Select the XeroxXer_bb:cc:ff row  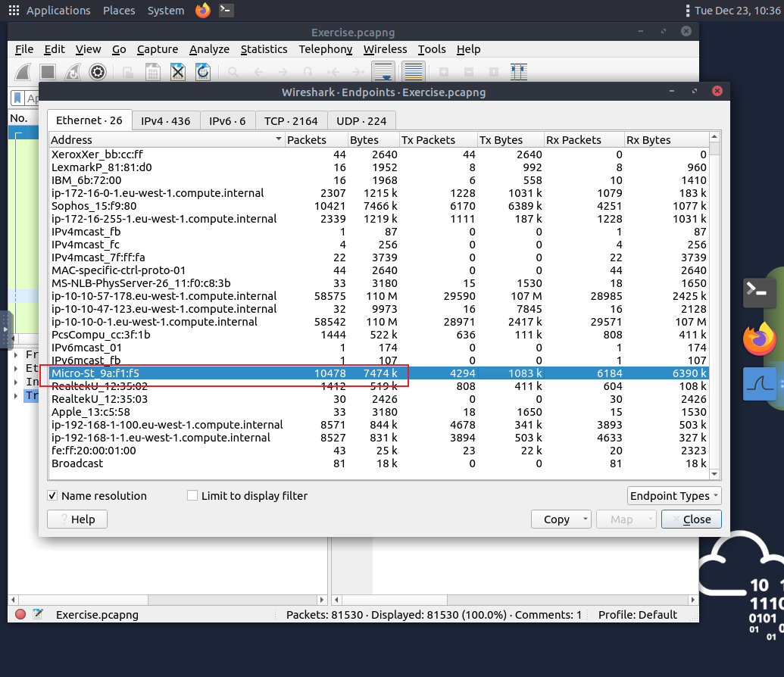tap(379, 154)
